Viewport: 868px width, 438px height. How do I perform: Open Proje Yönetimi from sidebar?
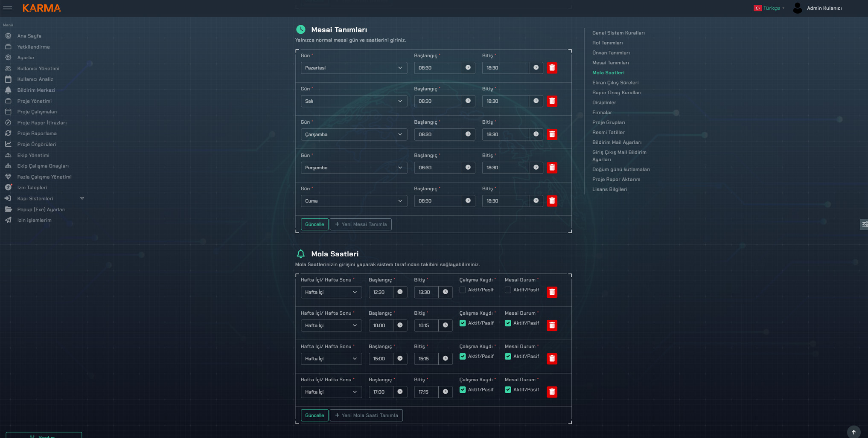tap(34, 101)
